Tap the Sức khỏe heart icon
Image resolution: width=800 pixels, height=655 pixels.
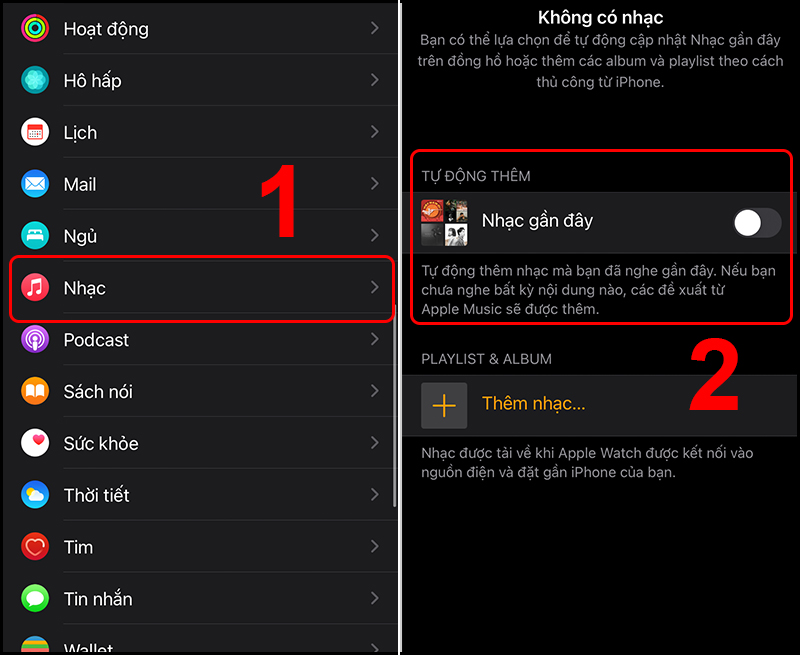pos(35,443)
